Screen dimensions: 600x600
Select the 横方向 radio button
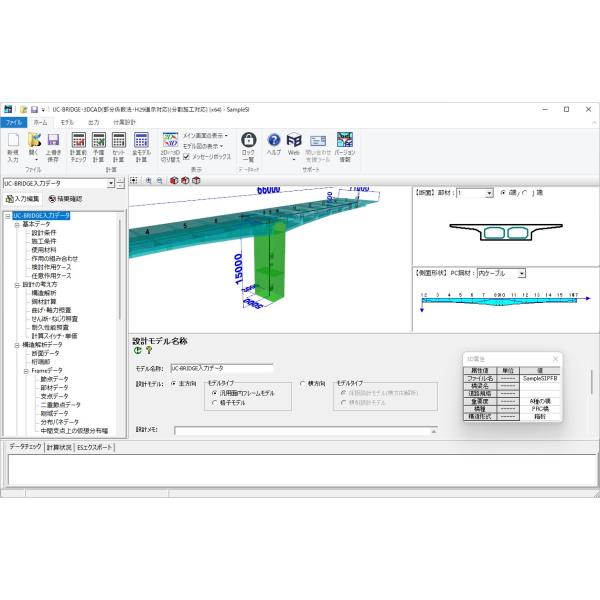coord(304,383)
